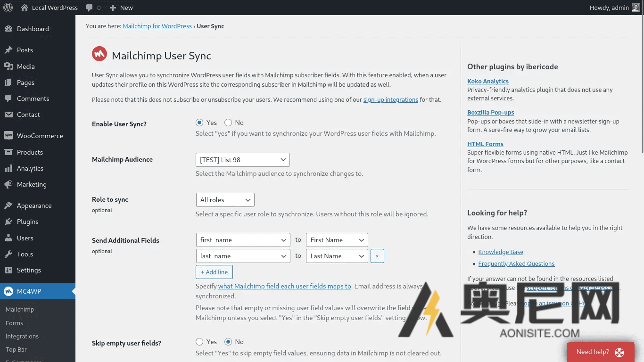This screenshot has width=644, height=362.
Task: Open the Frequently Asked Questions link
Action: tap(516, 264)
